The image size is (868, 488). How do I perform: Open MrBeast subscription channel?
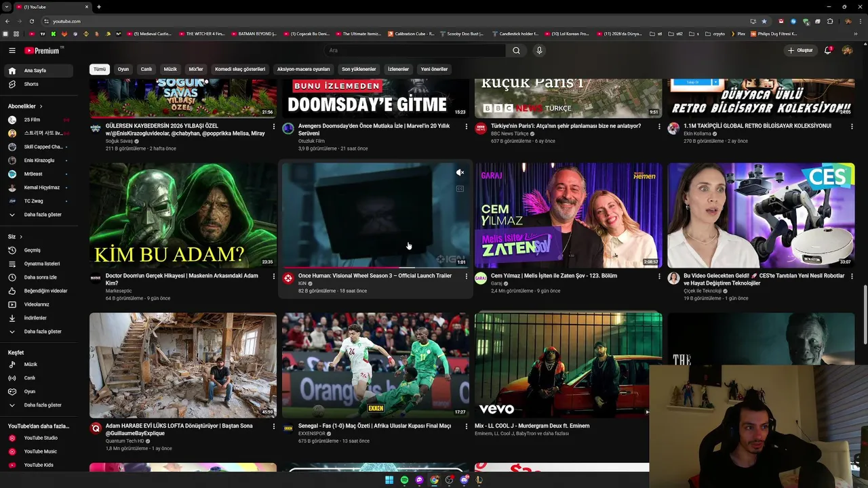(41, 174)
